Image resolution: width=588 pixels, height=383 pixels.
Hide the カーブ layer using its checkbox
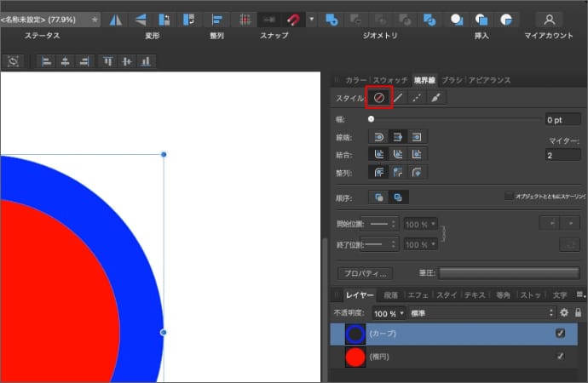click(x=560, y=334)
